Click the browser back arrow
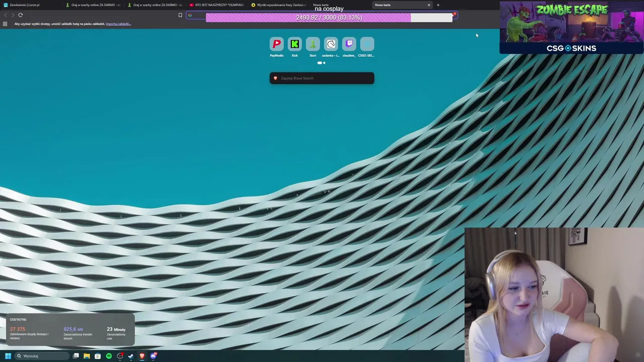 click(6, 15)
